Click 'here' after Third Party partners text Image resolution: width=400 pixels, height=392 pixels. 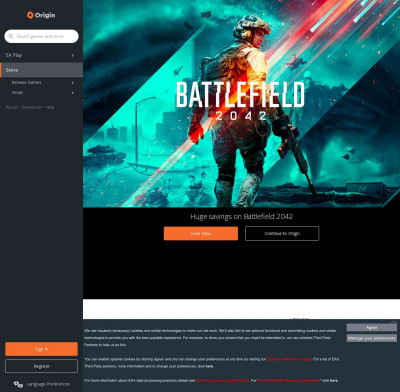pyautogui.click(x=209, y=366)
